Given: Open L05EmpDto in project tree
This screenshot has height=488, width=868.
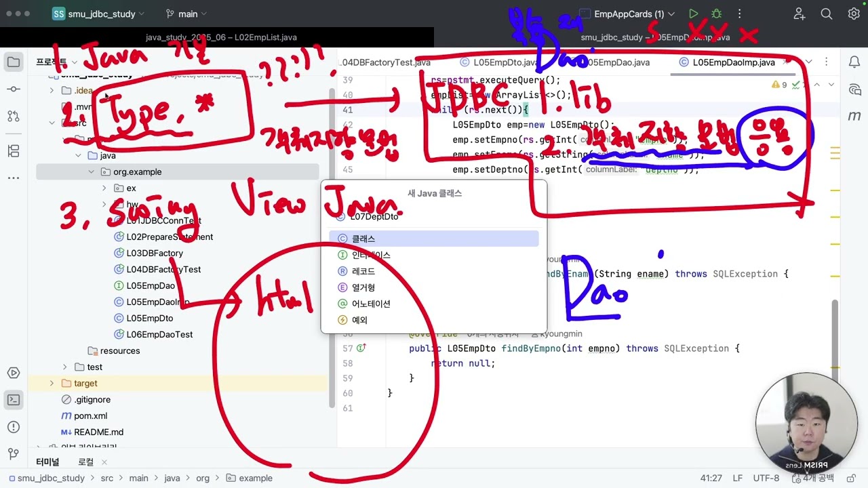Looking at the screenshot, I should (149, 319).
